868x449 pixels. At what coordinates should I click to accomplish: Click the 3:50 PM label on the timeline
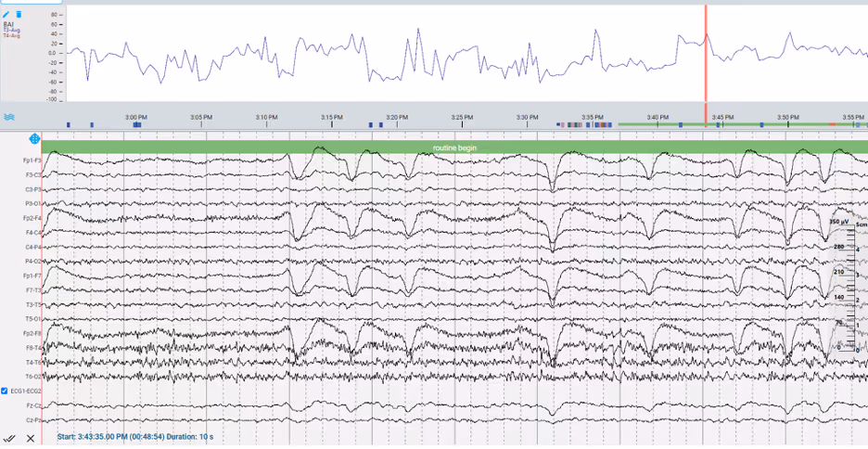787,118
